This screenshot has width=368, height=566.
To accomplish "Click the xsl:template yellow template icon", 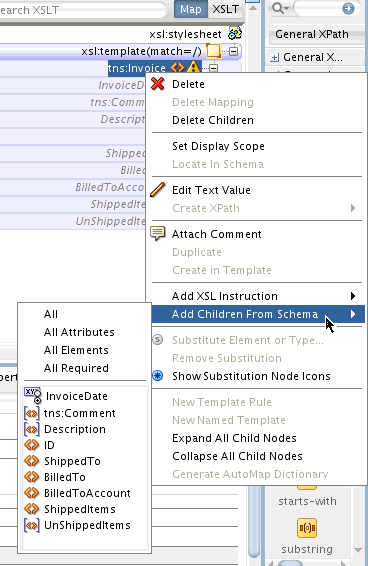I will (213, 51).
